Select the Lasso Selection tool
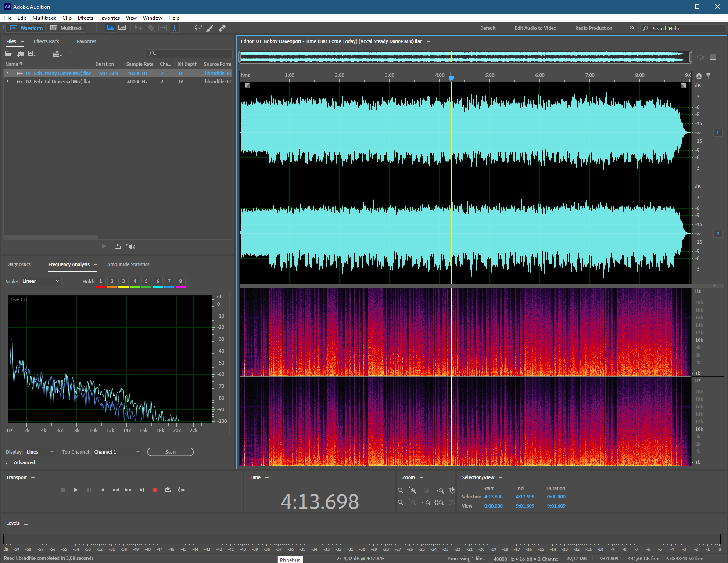The height and width of the screenshot is (563, 728). 198,28
